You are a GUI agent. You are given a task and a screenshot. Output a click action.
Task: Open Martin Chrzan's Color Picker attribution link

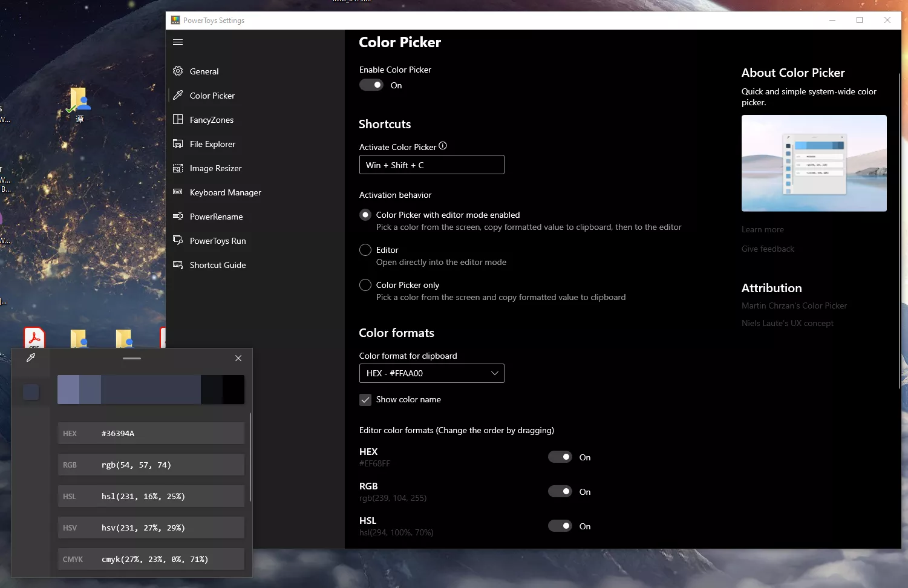[794, 305]
